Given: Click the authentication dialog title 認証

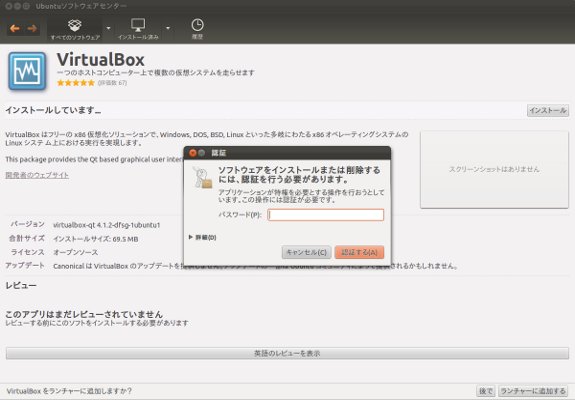Looking at the screenshot, I should [219, 153].
